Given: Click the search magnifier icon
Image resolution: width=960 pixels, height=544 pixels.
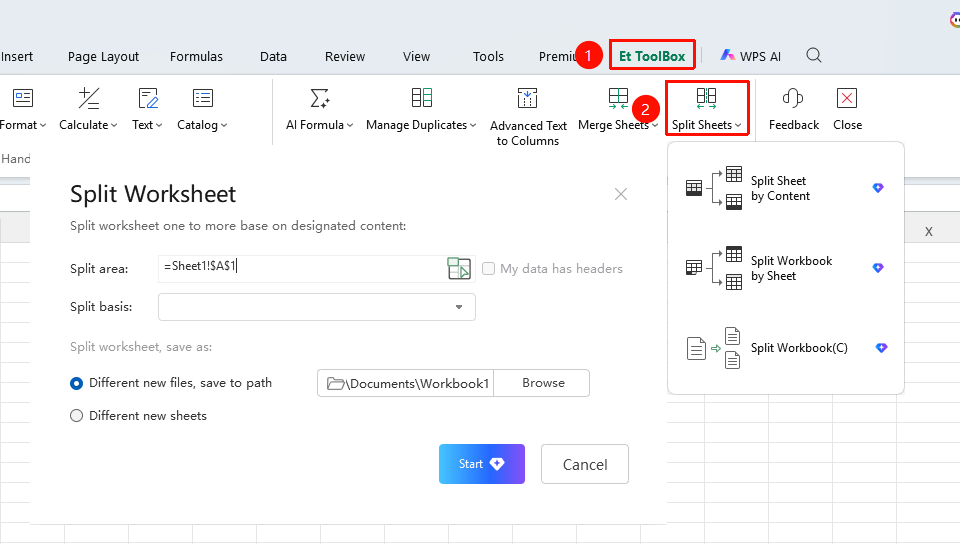Looking at the screenshot, I should click(814, 56).
